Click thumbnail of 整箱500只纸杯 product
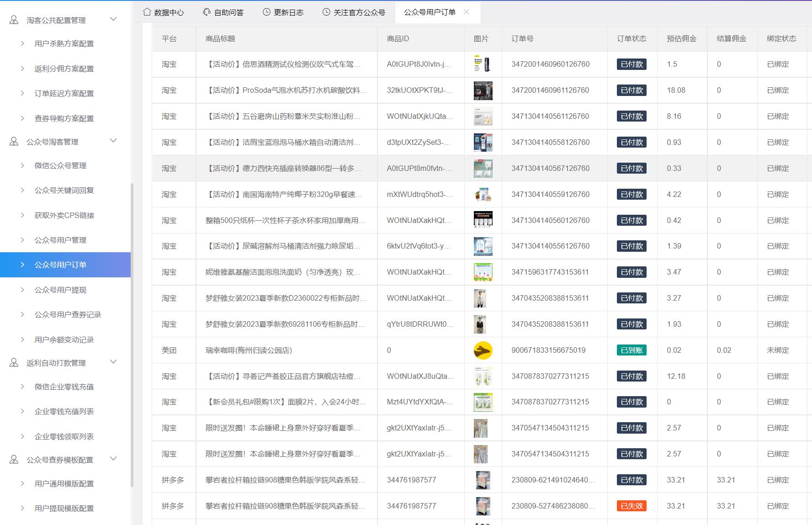 483,220
